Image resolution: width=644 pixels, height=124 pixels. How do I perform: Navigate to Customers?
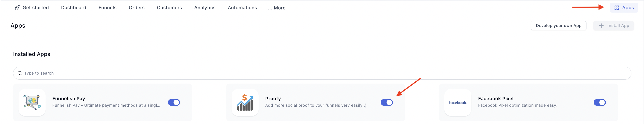(x=169, y=8)
